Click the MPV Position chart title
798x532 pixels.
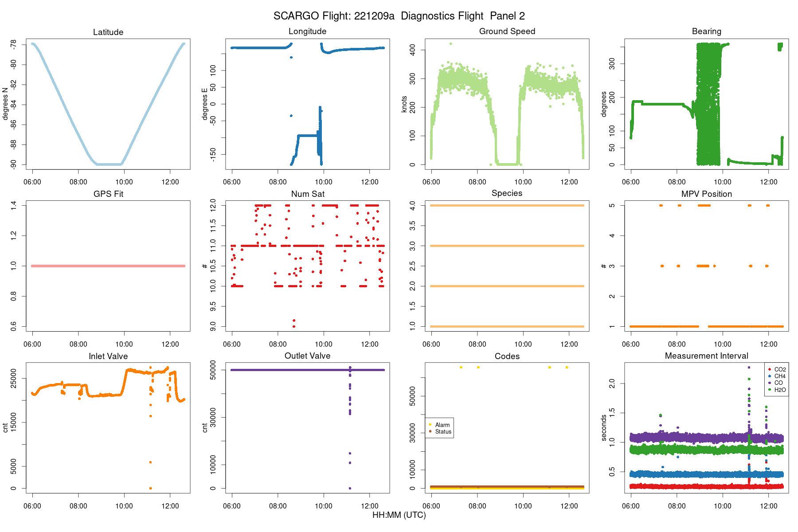click(707, 194)
